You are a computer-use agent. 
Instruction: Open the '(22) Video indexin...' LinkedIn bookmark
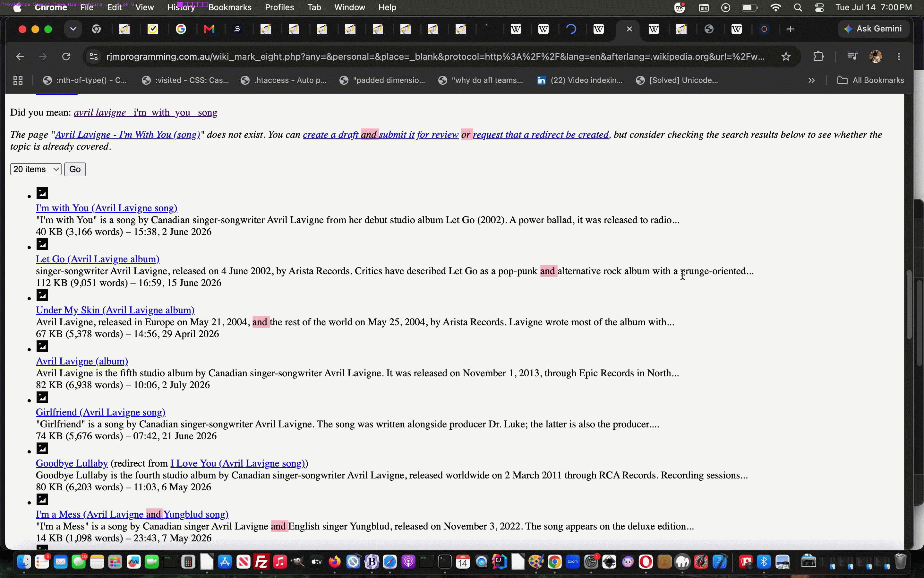580,80
